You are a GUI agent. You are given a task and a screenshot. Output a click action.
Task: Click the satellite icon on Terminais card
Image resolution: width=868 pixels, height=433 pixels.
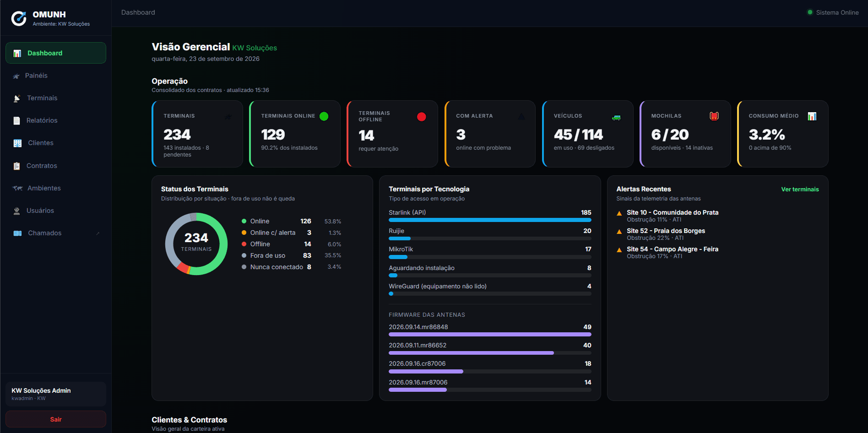pos(228,117)
